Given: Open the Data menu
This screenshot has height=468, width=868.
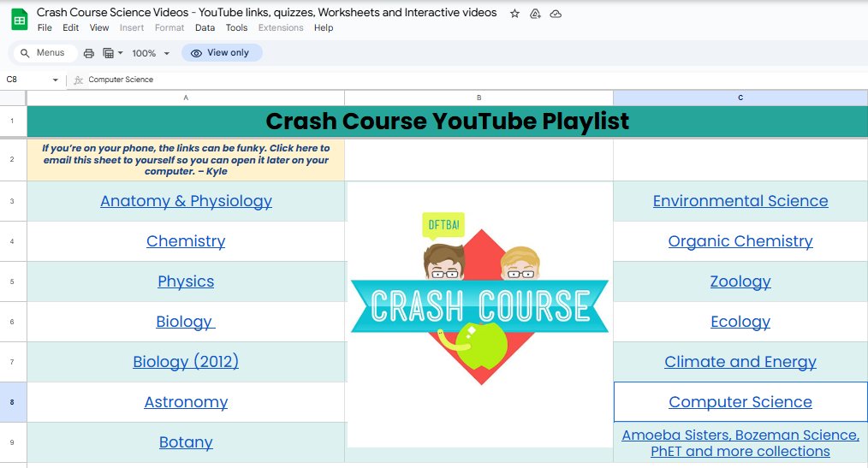Looking at the screenshot, I should tap(205, 27).
